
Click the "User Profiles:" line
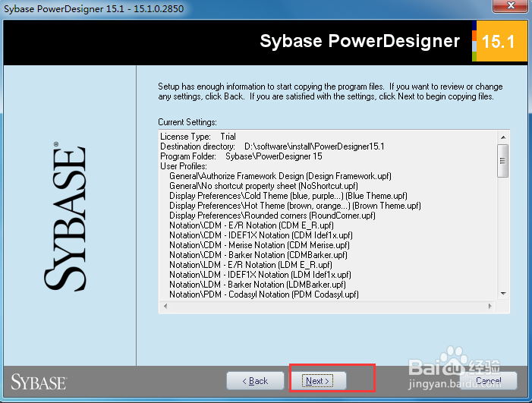coord(184,166)
